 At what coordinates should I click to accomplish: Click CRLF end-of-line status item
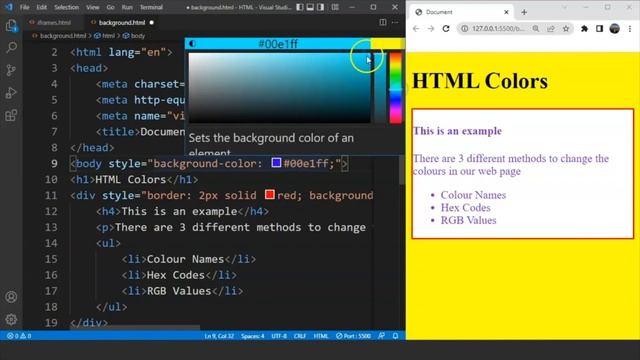300,336
